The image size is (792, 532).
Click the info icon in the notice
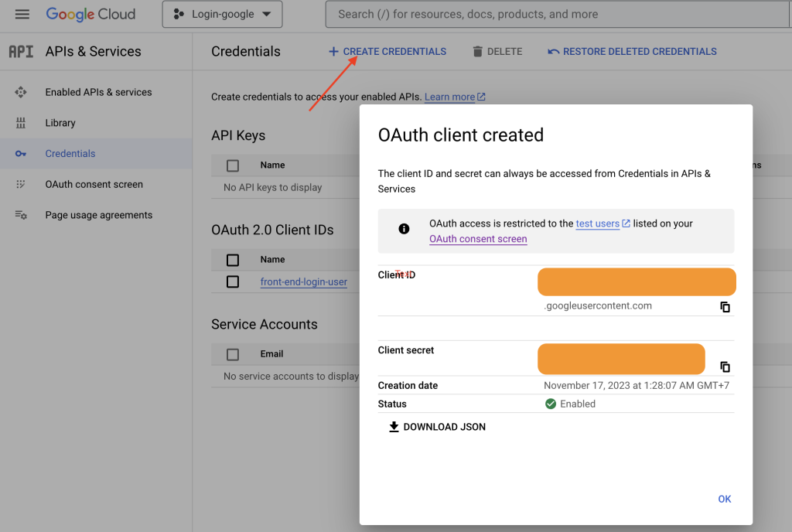click(404, 229)
